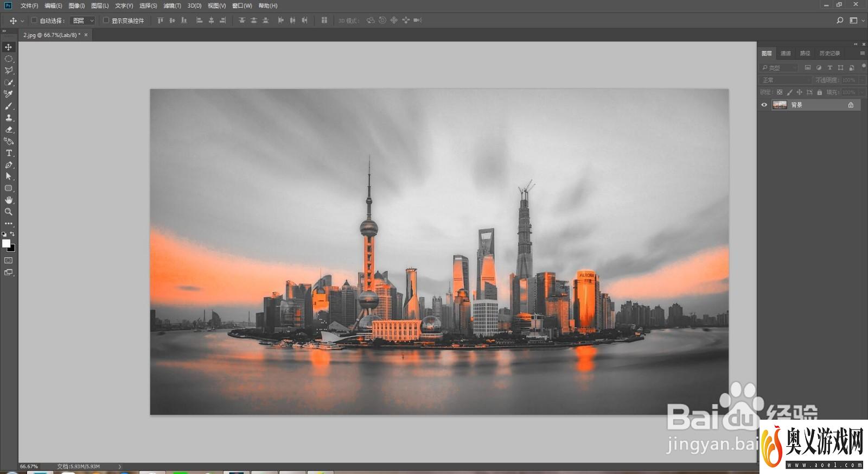Open the 正常 blend mode dropdown
The image size is (868, 474).
click(x=786, y=80)
